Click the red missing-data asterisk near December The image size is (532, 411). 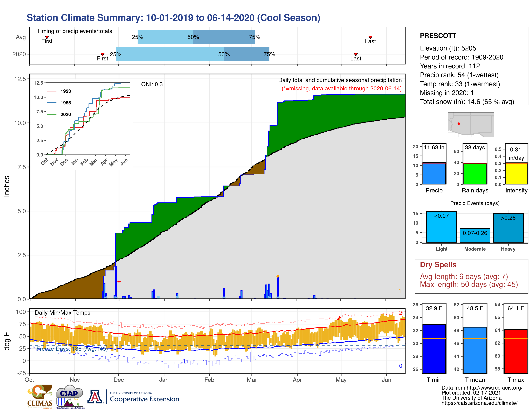[119, 282]
